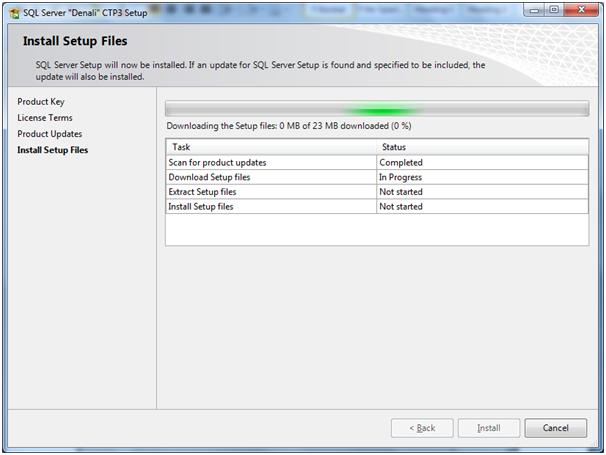Click Not started status for Extract Setup files
Viewport: 606px width, 455px height.
[482, 192]
